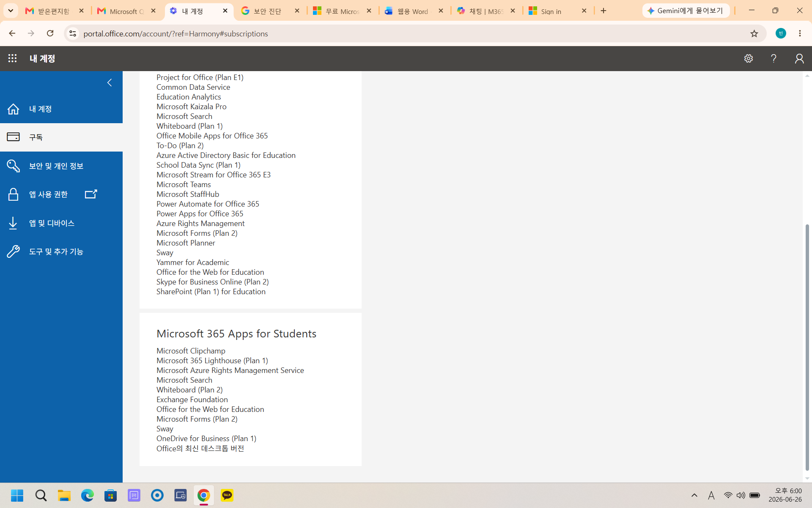Click the external-link icon beside 앱 사용 권한
812x508 pixels.
click(91, 194)
